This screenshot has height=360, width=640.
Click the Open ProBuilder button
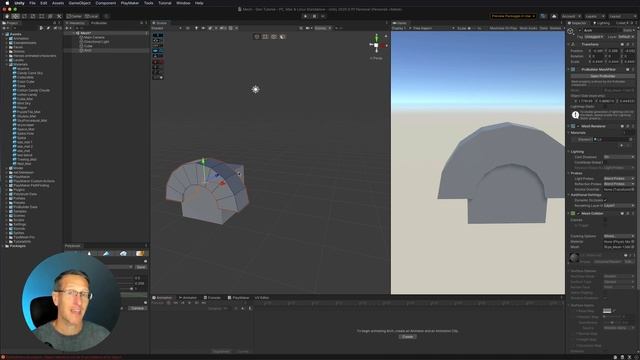click(602, 76)
